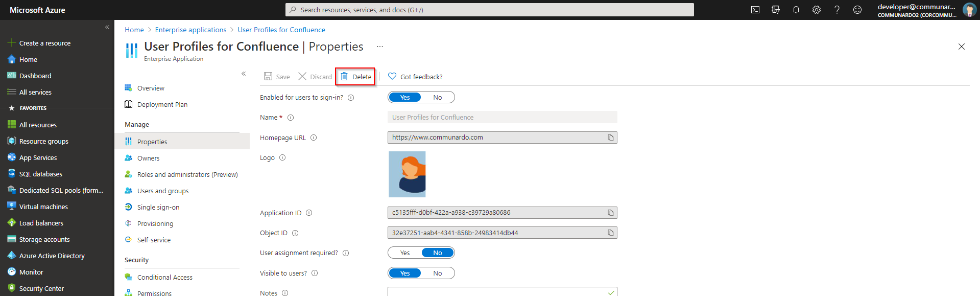
Task: Copy the Application ID value
Action: click(611, 213)
